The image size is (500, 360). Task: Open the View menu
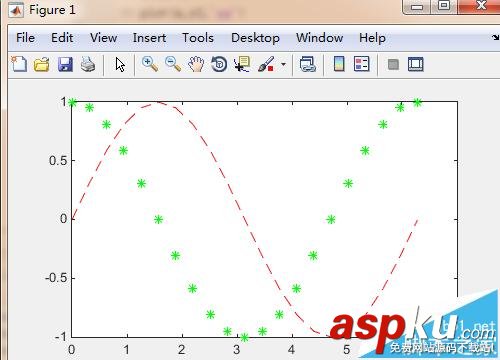coord(103,38)
